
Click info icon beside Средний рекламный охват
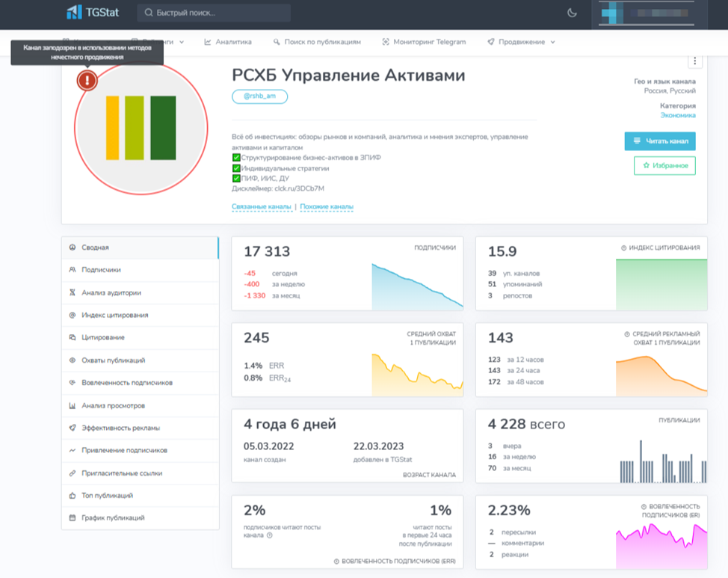(x=627, y=334)
